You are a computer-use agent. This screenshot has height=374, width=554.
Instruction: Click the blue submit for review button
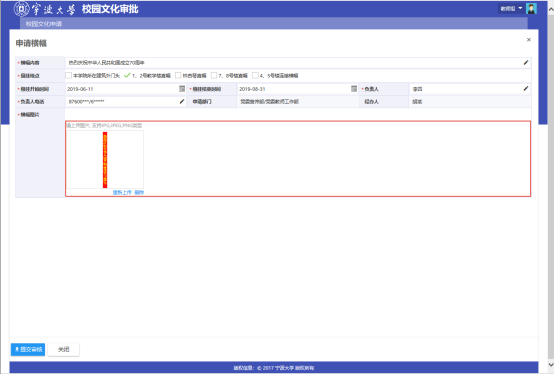(28, 349)
